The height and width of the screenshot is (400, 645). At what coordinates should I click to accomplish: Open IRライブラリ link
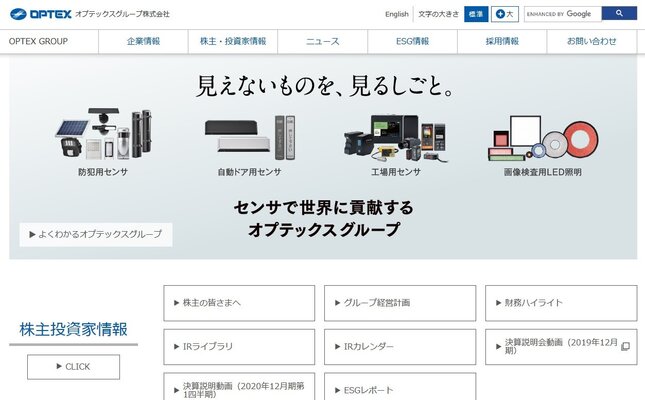click(x=239, y=347)
